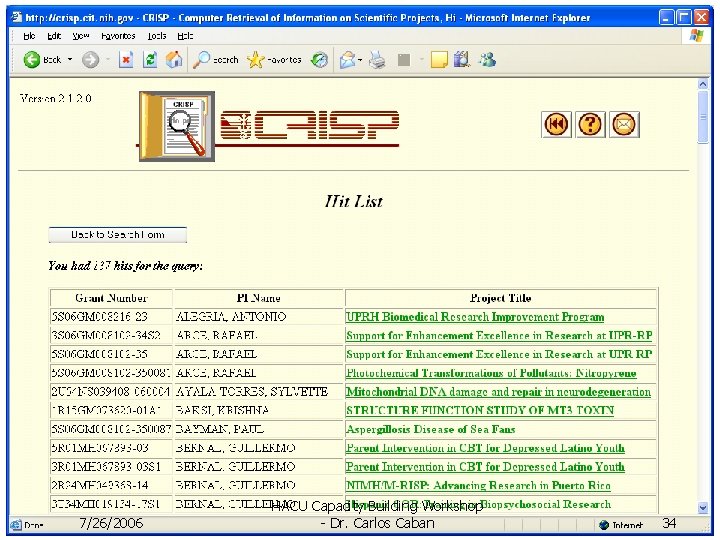Click the Project Title column header
Image resolution: width=720 pixels, height=540 pixels.
click(501, 298)
